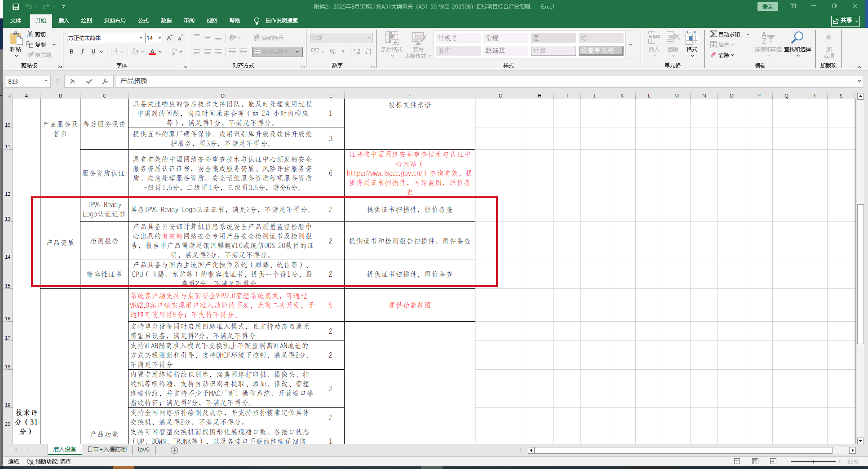Decrease indent in alignment group
The height and width of the screenshot is (469, 868).
tap(232, 52)
